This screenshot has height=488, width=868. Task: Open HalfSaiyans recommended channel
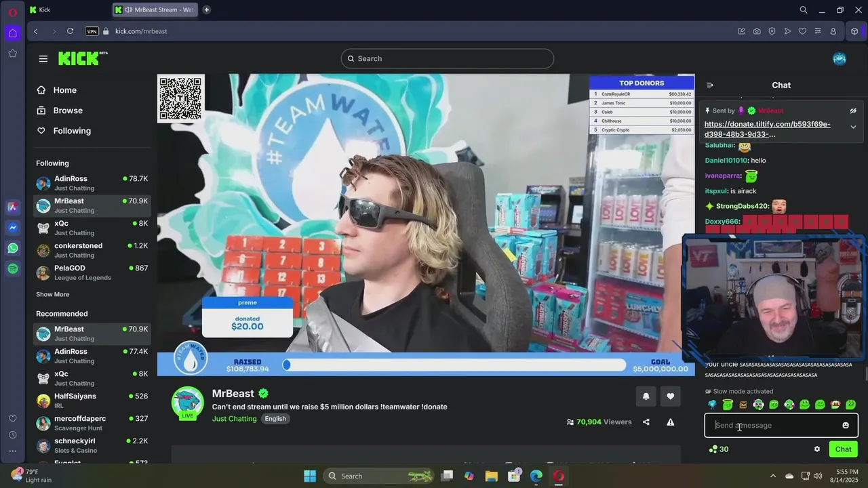tap(92, 401)
